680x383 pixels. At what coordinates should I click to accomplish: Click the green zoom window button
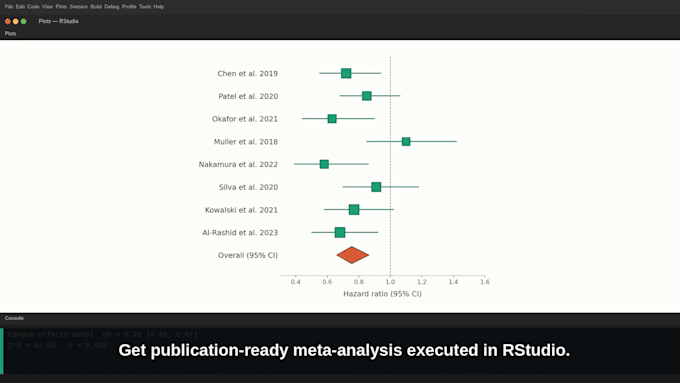(x=23, y=21)
